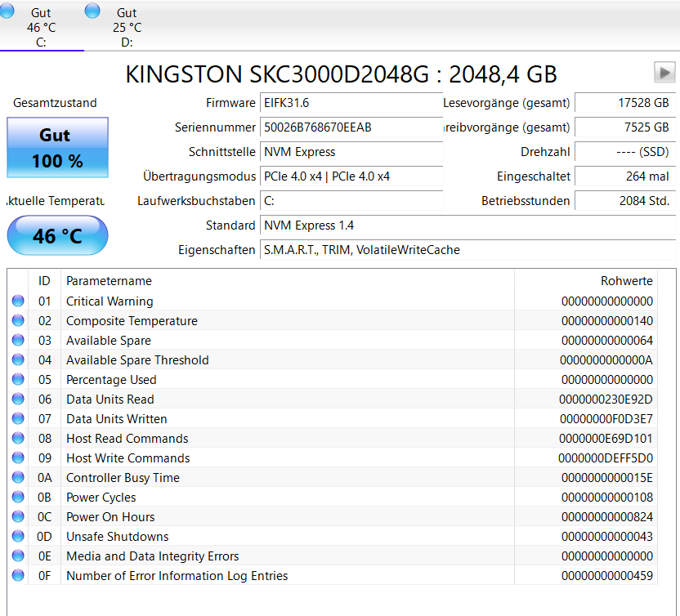Select the Unsafe Shutdowns parameter name

pos(117,537)
